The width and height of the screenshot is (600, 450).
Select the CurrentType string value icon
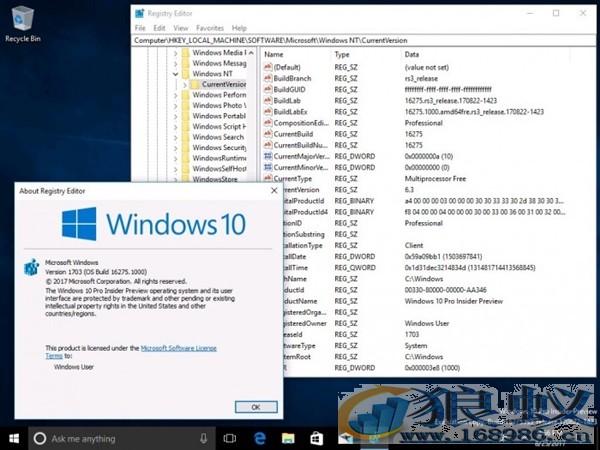(267, 178)
